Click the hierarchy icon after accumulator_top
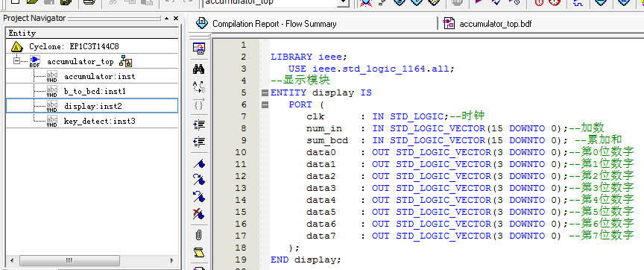 [x=126, y=62]
